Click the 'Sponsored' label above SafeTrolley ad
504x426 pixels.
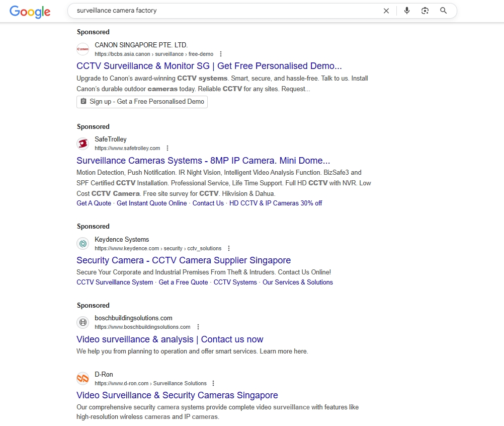coord(93,126)
